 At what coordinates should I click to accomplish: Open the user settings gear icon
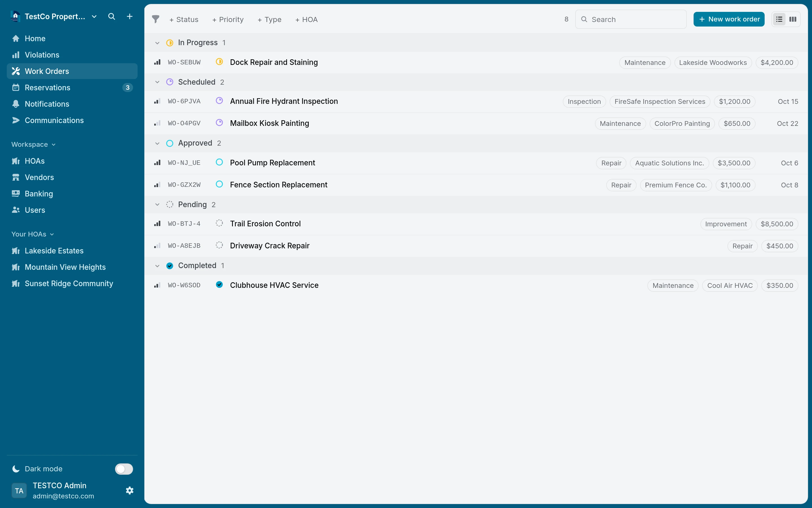click(129, 491)
